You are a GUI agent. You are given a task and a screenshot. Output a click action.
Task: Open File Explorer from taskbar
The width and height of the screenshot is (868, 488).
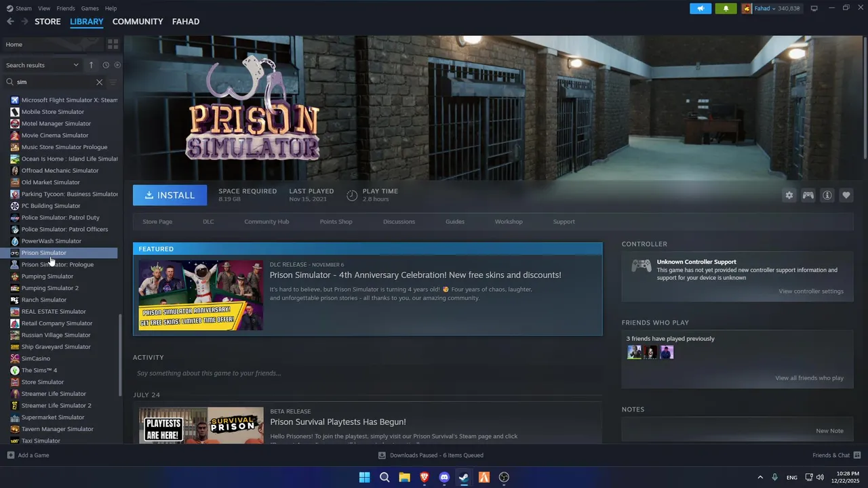pos(404,477)
